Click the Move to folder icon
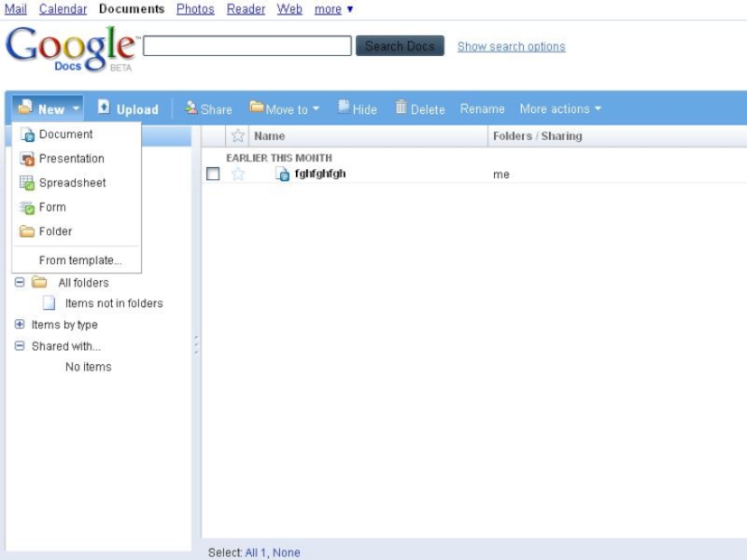The width and height of the screenshot is (747, 560). (257, 106)
